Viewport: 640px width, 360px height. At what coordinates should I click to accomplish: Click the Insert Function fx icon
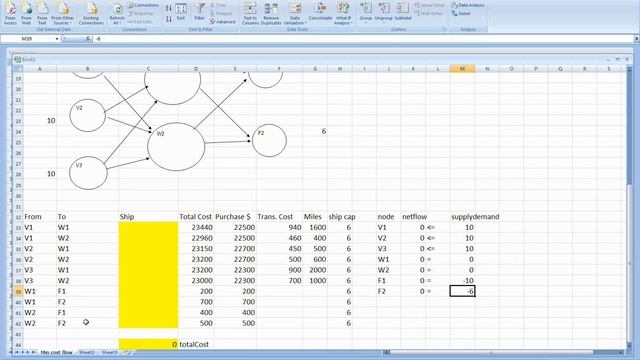click(88, 39)
